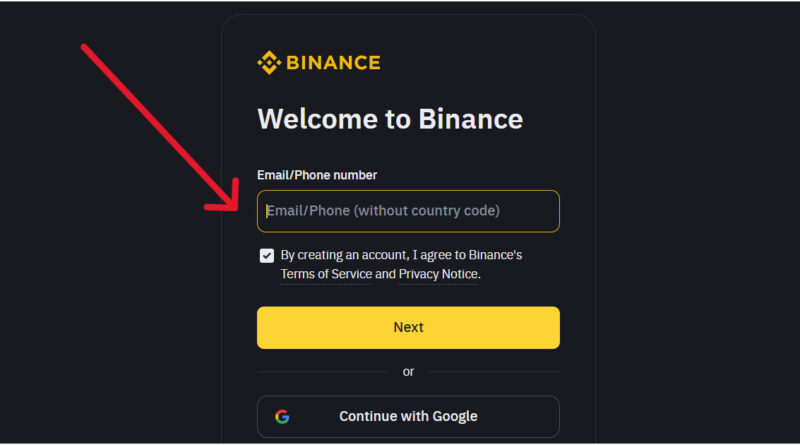Click the Email/Phone number field label
The image size is (800, 445).
pyautogui.click(x=317, y=175)
